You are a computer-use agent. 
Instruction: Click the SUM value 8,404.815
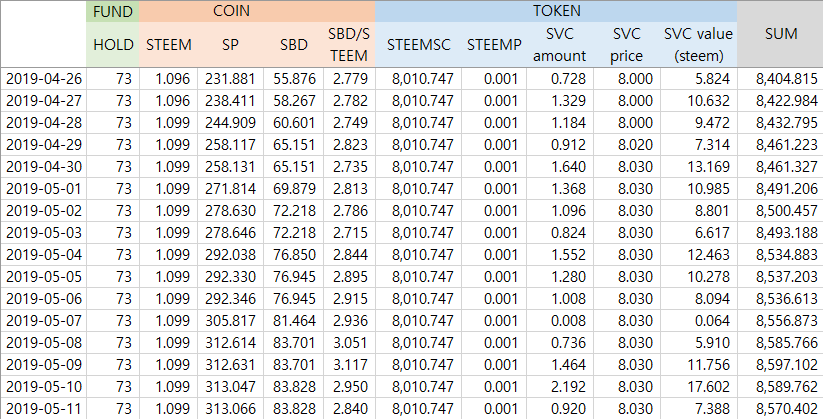(x=780, y=77)
